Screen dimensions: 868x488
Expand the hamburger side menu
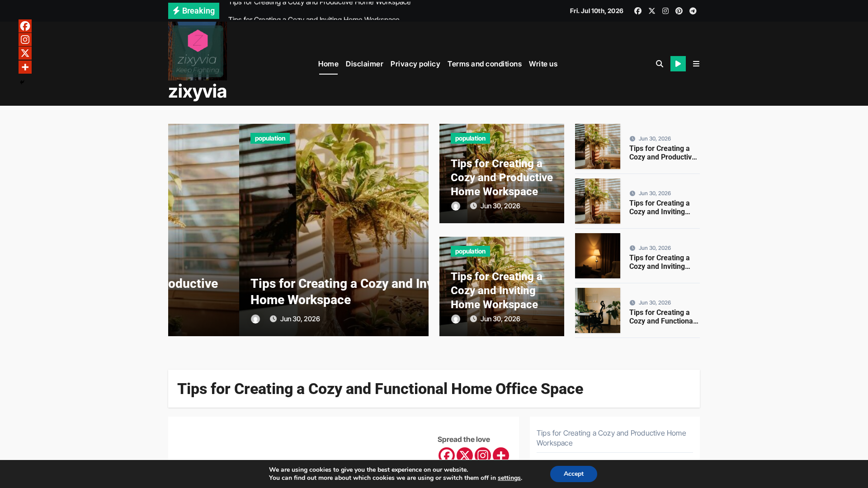(696, 64)
